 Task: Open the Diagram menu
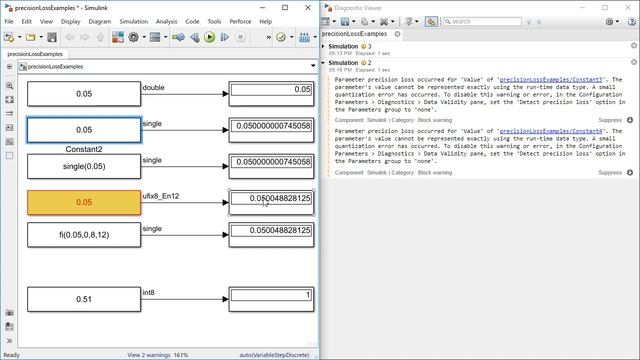100,21
